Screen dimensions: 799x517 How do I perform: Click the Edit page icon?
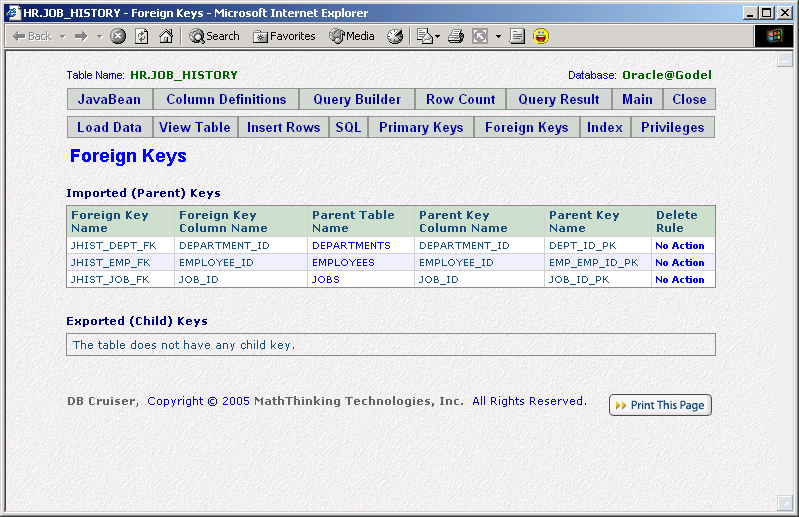click(480, 36)
